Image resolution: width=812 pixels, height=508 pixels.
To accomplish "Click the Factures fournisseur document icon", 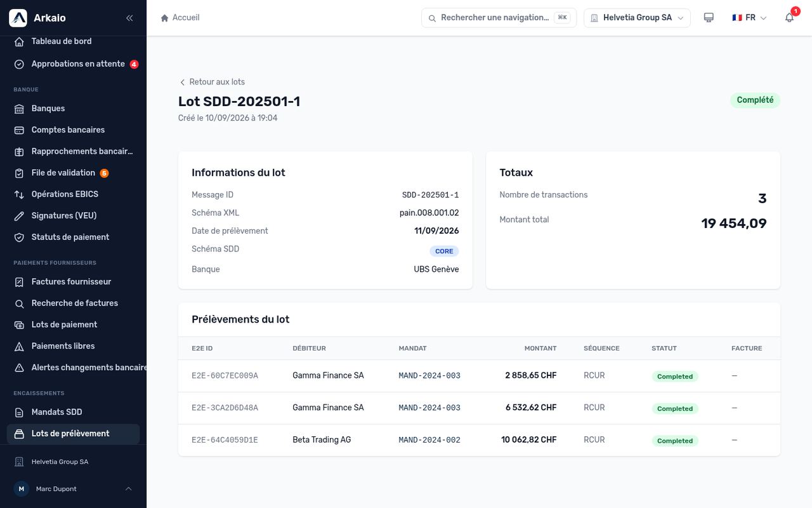I will [19, 282].
